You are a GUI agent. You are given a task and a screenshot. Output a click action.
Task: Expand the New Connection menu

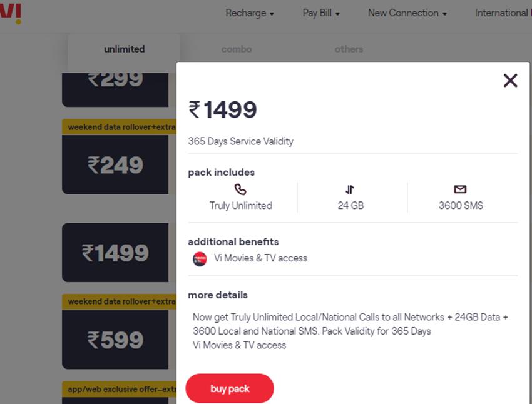coord(407,13)
